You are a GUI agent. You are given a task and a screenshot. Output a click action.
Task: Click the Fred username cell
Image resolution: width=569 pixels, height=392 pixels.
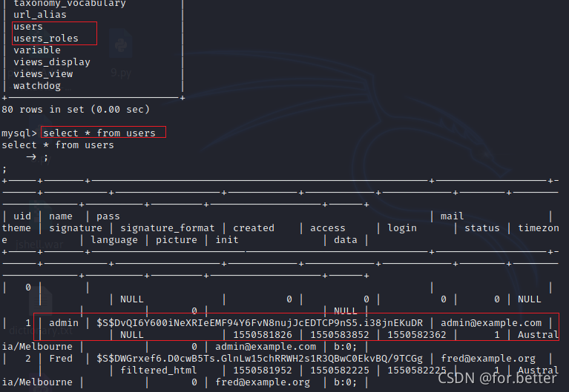tap(61, 359)
